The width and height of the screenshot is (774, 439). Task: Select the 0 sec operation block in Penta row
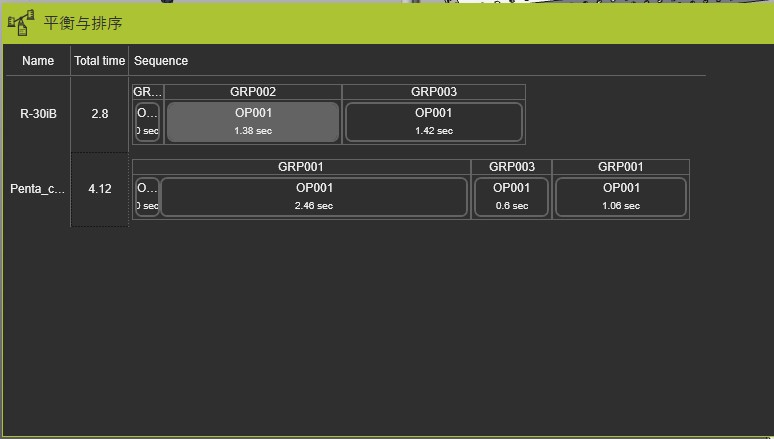point(147,196)
